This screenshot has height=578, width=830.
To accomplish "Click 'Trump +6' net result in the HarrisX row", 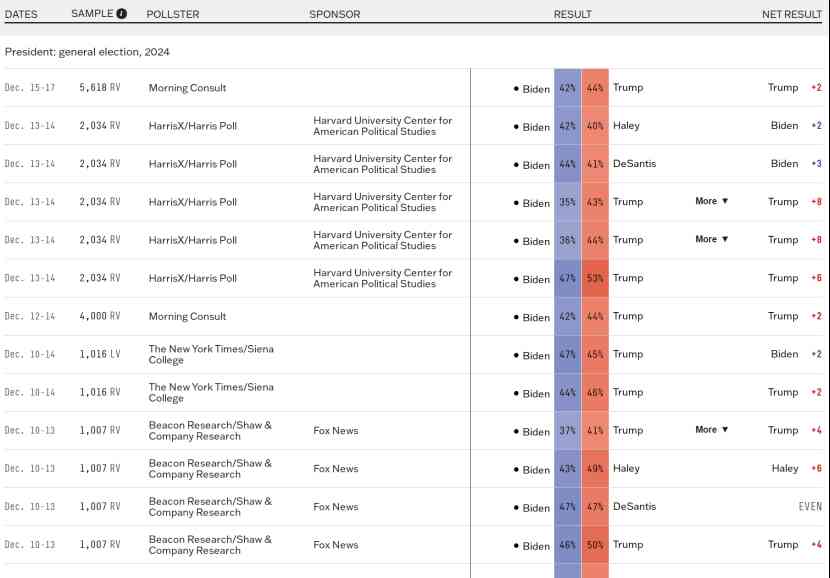I will pyautogui.click(x=795, y=278).
